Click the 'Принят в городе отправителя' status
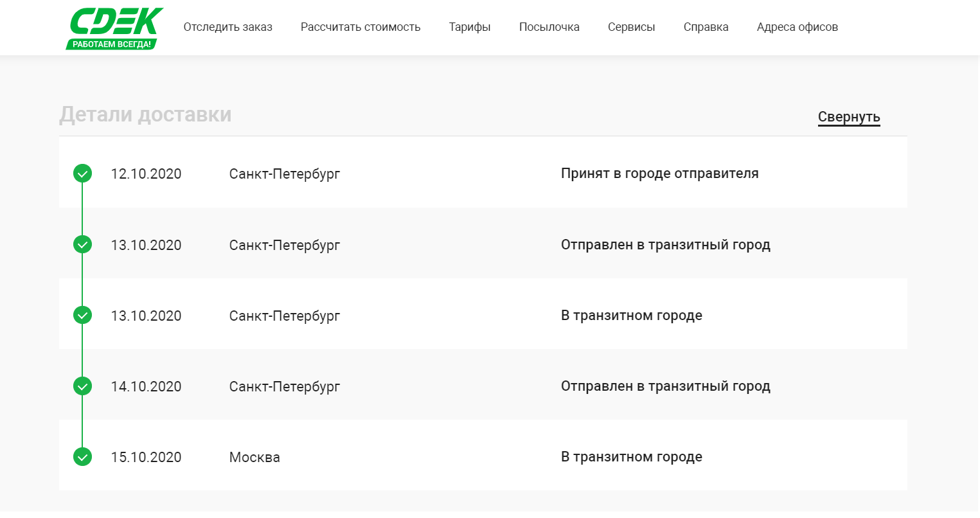 tap(659, 174)
